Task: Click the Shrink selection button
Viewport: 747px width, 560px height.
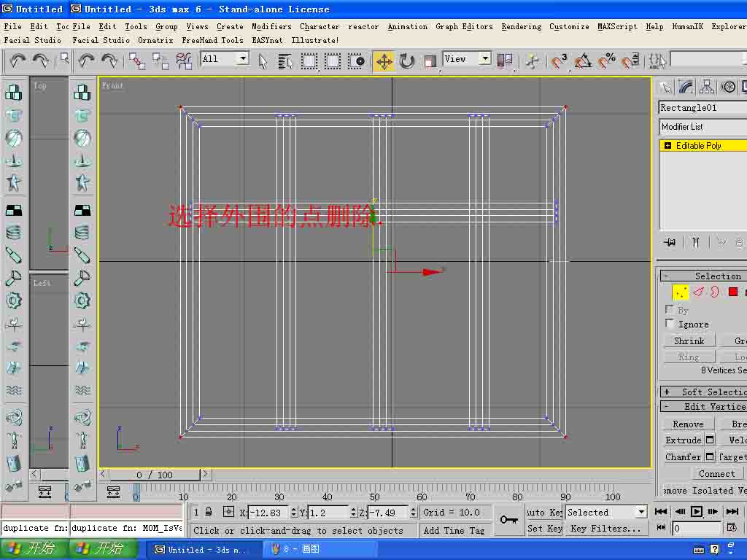Action: click(x=689, y=341)
